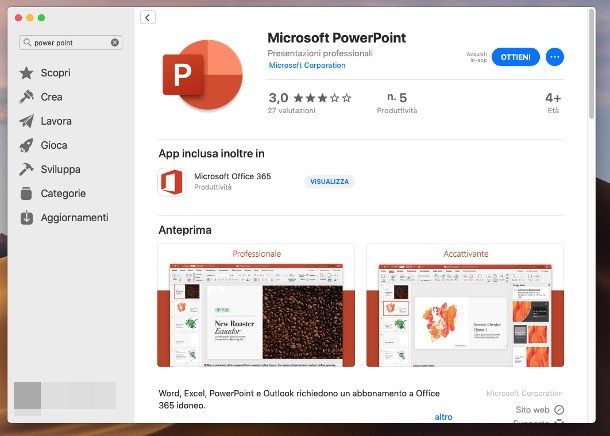This screenshot has width=610, height=436.
Task: Click the Anteprima heading
Action: point(185,230)
